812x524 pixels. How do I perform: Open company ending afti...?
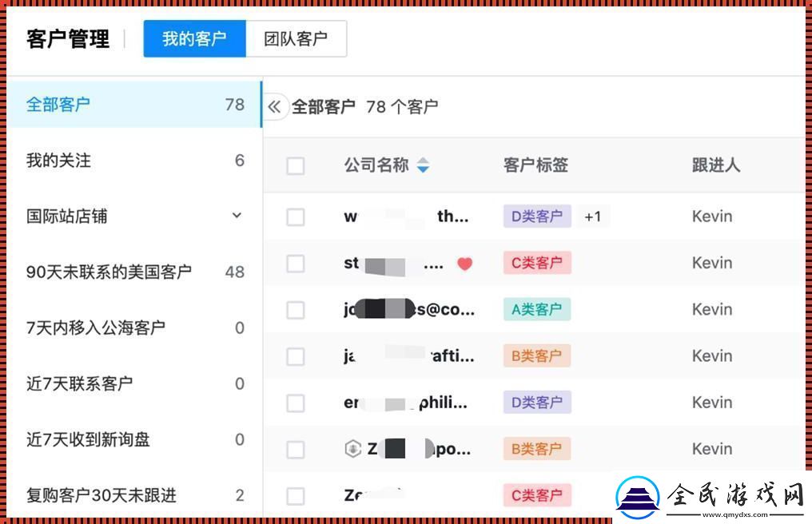coord(409,356)
